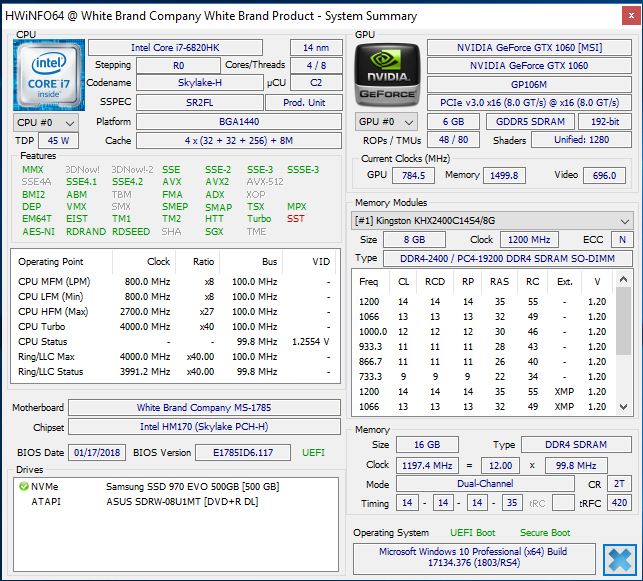Close the System Summary window

631,16
